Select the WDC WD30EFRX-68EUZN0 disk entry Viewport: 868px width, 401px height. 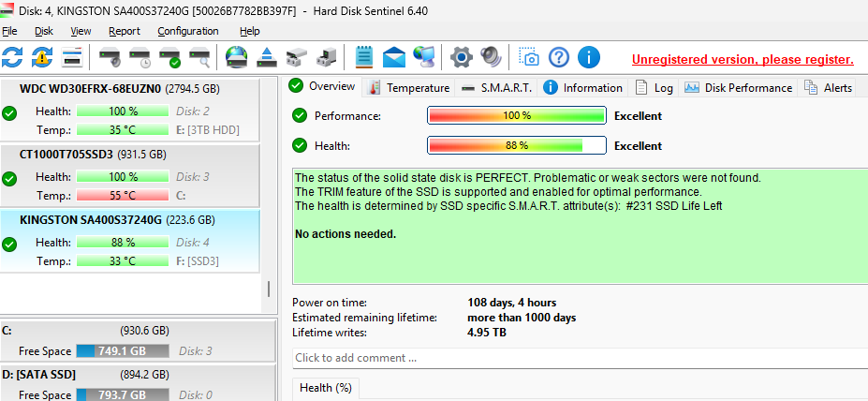point(129,109)
